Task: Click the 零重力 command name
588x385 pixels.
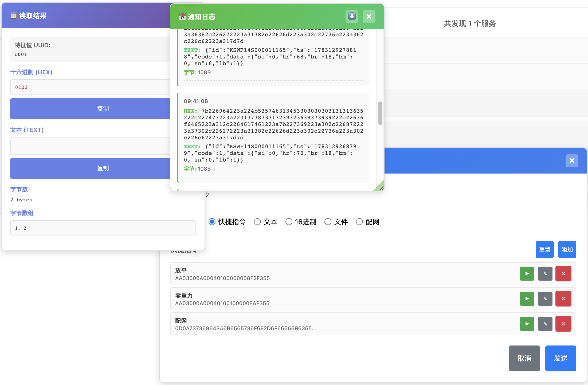Action: 184,296
